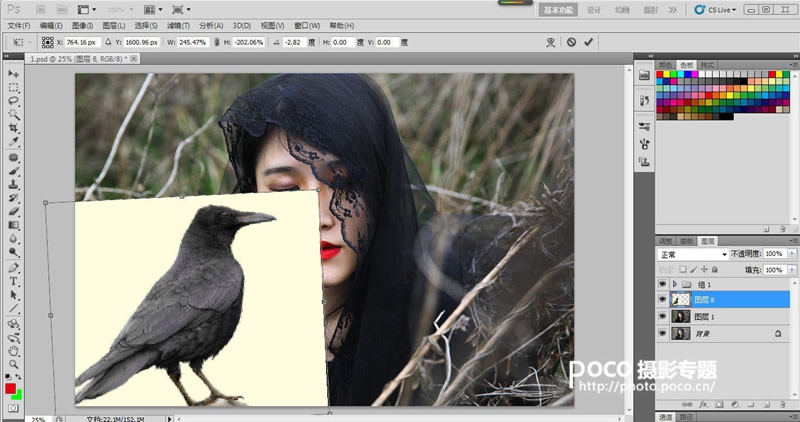Select the Horizontal Type tool
Screen dimensions: 800x422
[x=13, y=281]
